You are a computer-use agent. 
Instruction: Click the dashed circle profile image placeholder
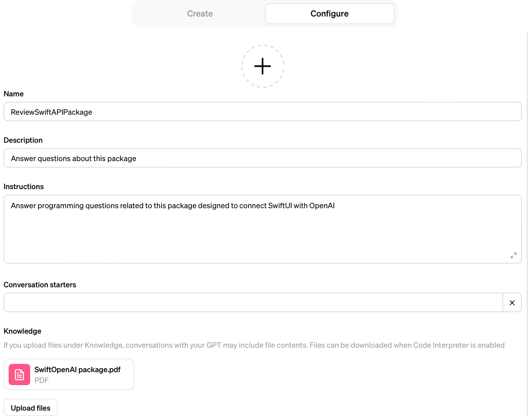click(x=263, y=66)
